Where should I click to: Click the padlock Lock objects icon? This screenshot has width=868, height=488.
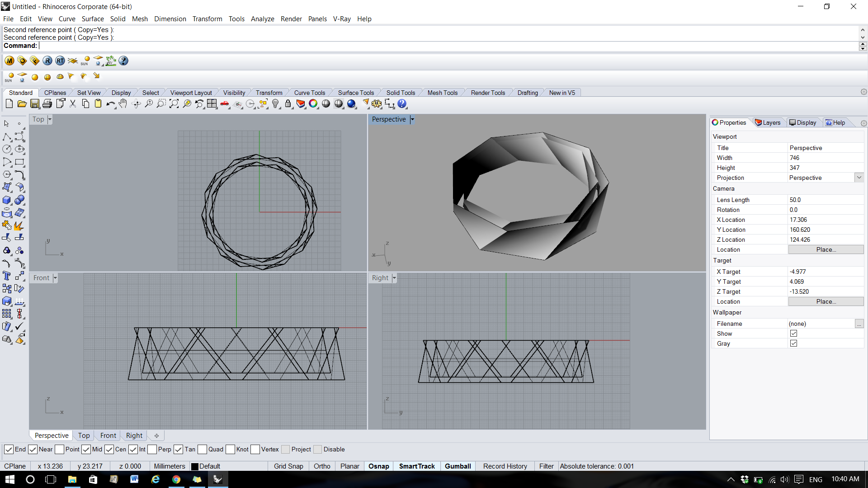tap(288, 104)
